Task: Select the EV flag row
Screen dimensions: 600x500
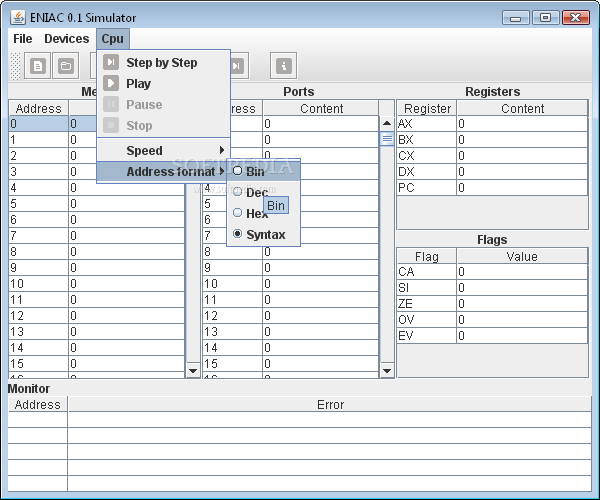Action: (492, 336)
